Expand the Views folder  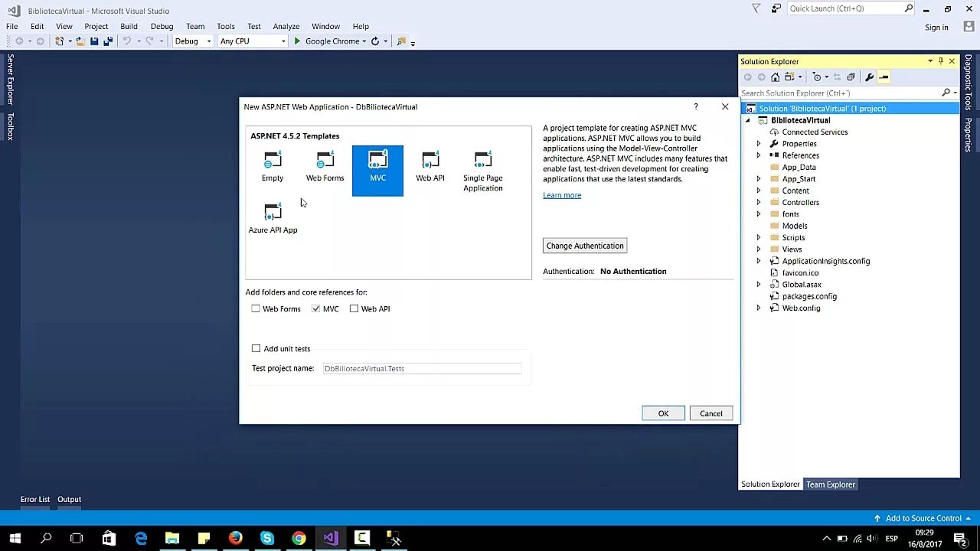pyautogui.click(x=759, y=249)
